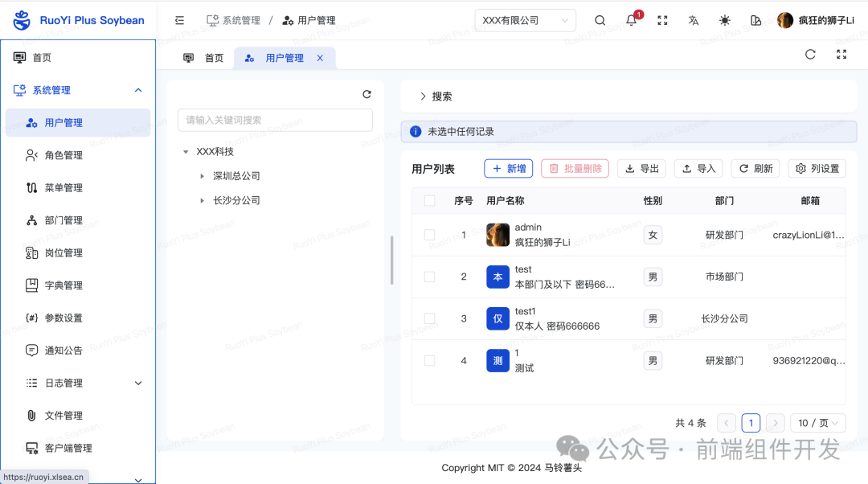Image resolution: width=868 pixels, height=484 pixels.
Task: Open the global search magnifier
Action: coord(600,20)
